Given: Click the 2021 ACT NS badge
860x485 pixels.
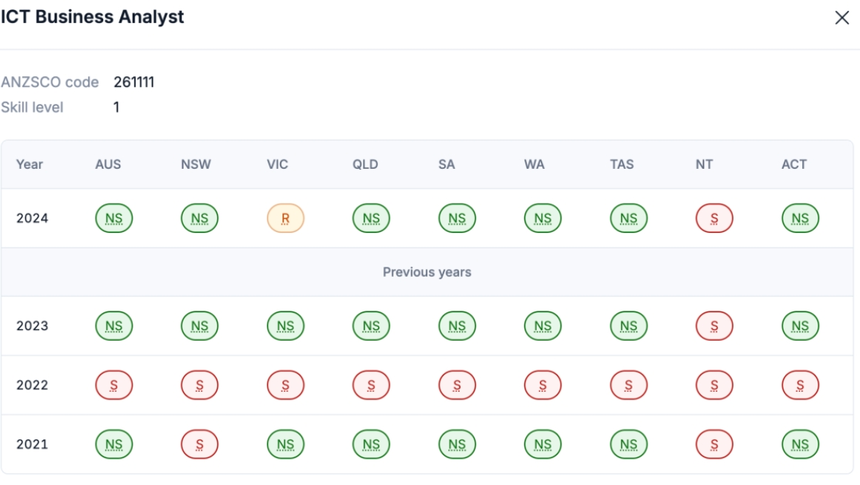Looking at the screenshot, I should point(800,444).
